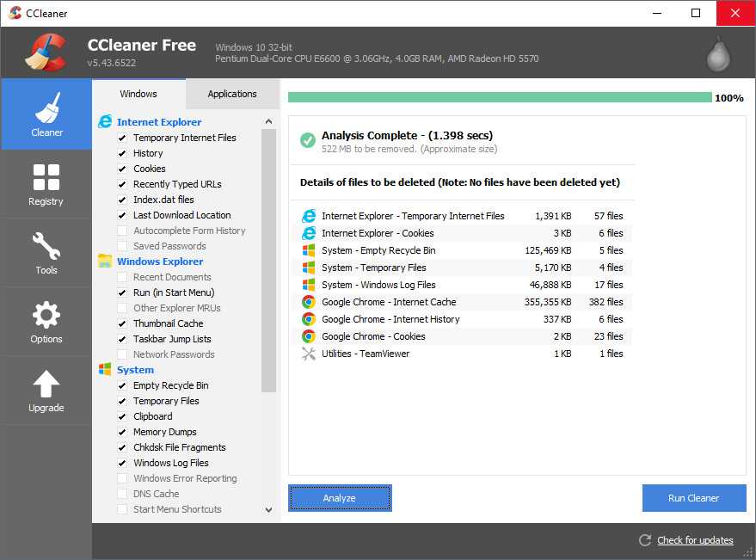Click the pear icon in header
Image resolution: width=756 pixels, height=560 pixels.
click(x=718, y=54)
